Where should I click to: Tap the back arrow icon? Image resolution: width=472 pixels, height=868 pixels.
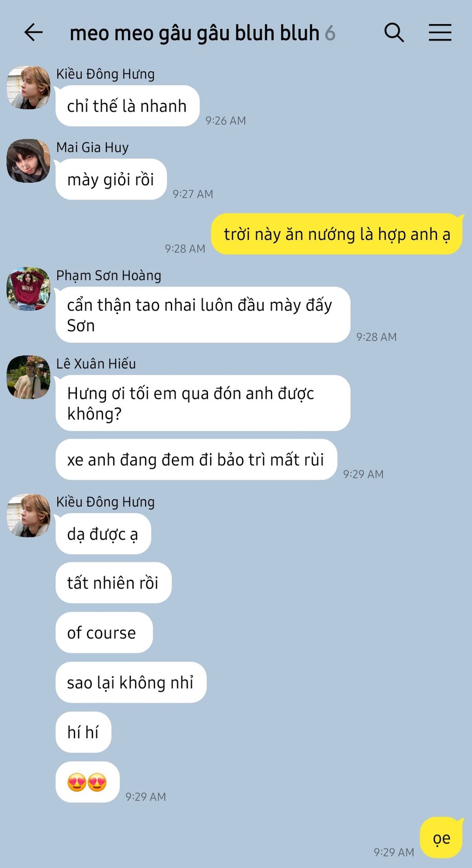point(33,33)
